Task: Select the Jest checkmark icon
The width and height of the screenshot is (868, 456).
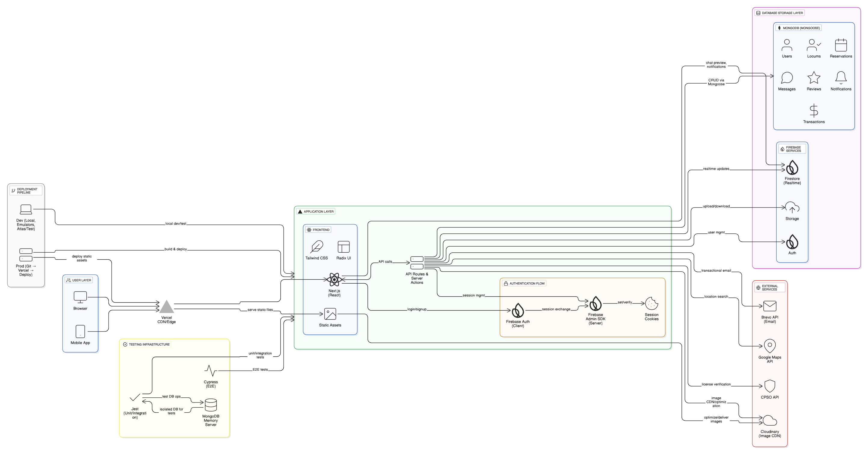Action: click(x=134, y=398)
